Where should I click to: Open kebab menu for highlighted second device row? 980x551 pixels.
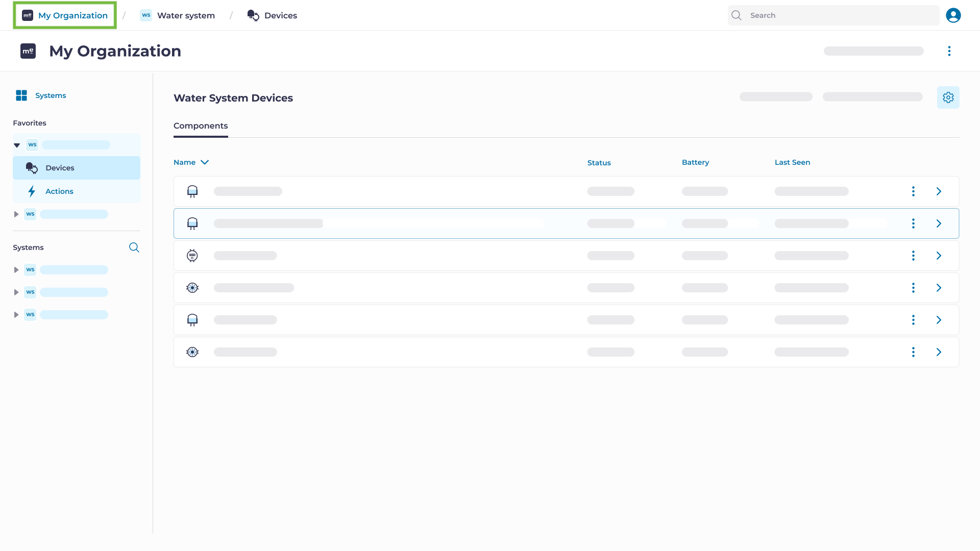913,223
